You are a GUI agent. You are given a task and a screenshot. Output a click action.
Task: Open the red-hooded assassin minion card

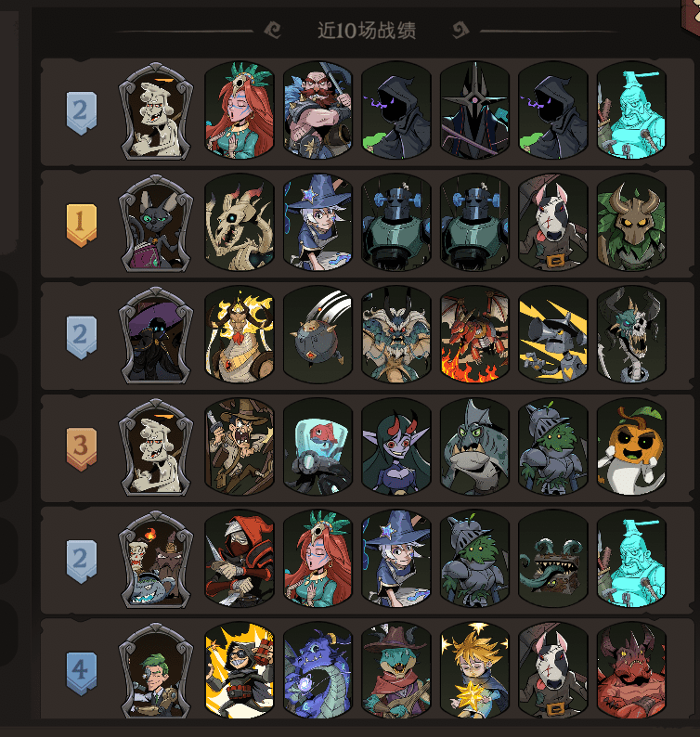240,559
